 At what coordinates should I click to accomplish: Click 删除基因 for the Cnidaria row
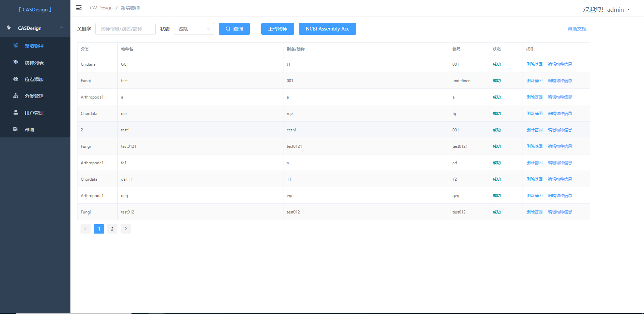(x=534, y=64)
